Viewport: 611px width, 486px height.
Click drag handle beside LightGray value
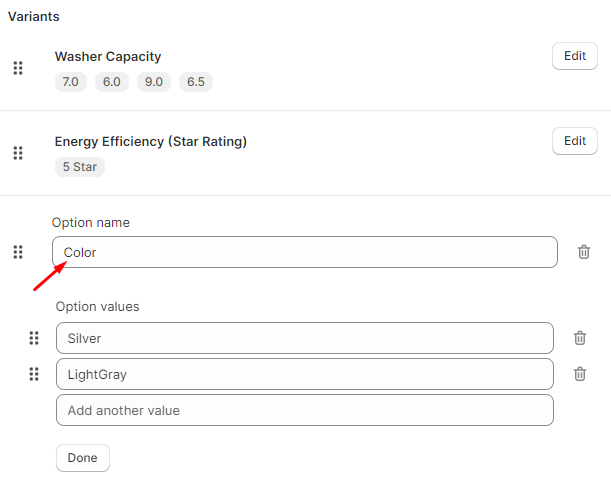tap(34, 374)
